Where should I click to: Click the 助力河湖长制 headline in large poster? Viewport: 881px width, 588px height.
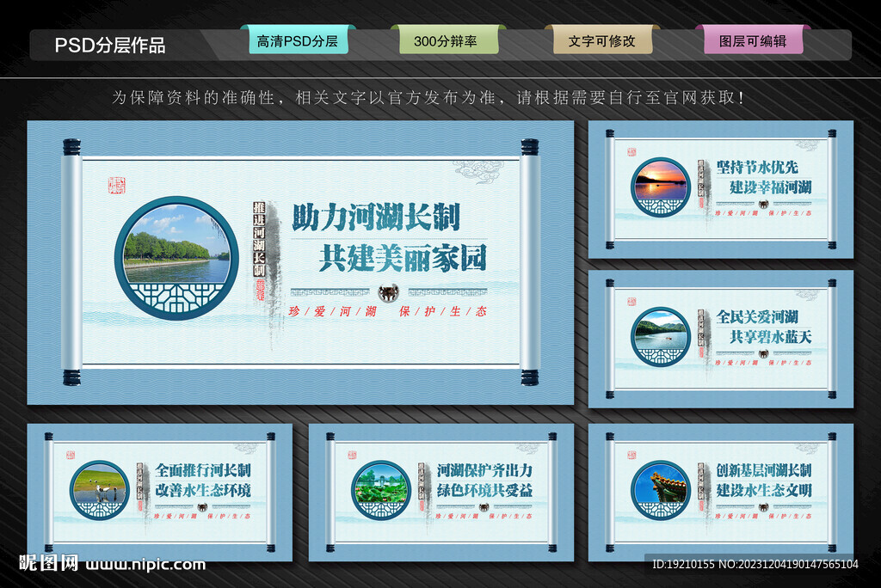(x=377, y=217)
